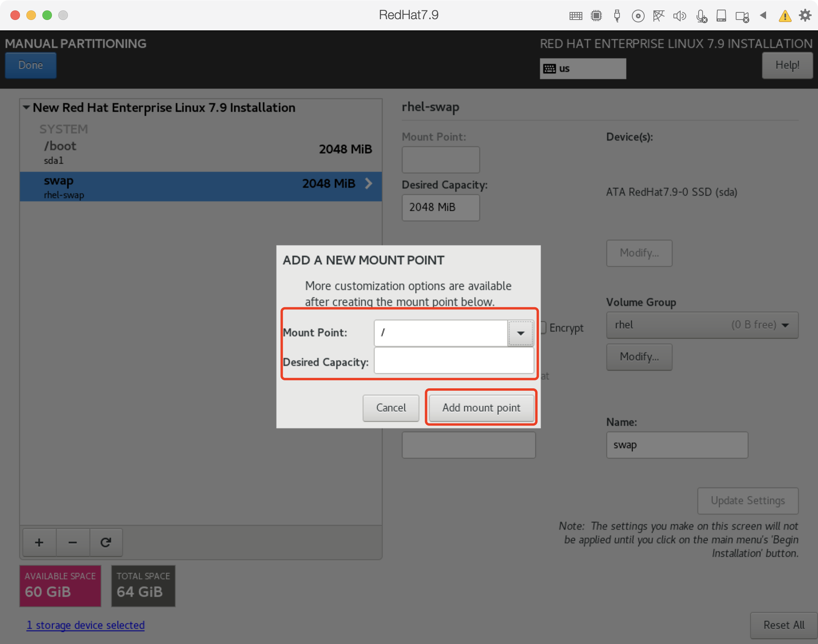The height and width of the screenshot is (644, 818).
Task: Open the 1 storage device selected link
Action: tap(85, 625)
